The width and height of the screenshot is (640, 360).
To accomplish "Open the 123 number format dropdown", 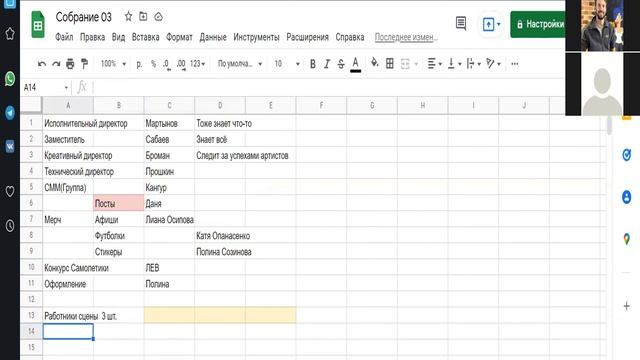I will (198, 64).
